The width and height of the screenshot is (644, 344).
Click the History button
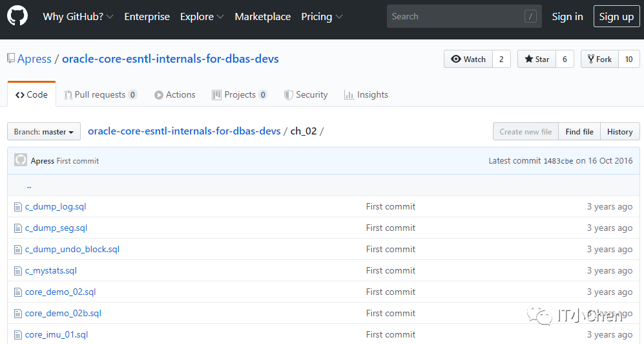tap(619, 132)
